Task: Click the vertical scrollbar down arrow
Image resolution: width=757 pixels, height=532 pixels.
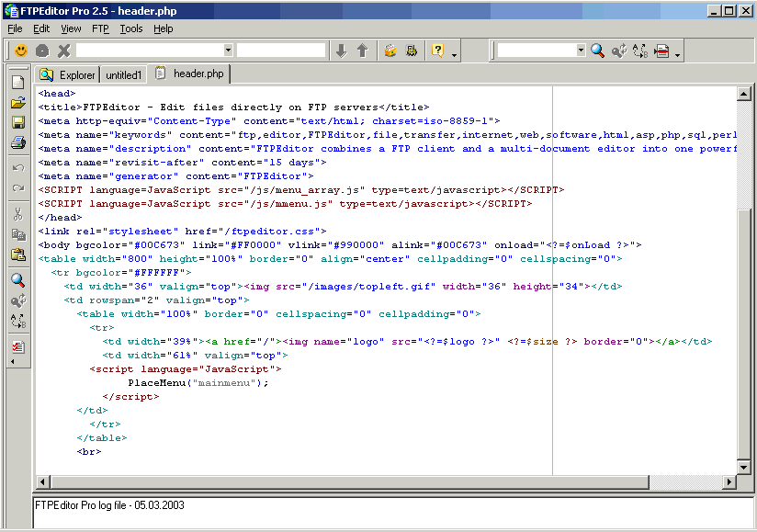Action: point(744,467)
